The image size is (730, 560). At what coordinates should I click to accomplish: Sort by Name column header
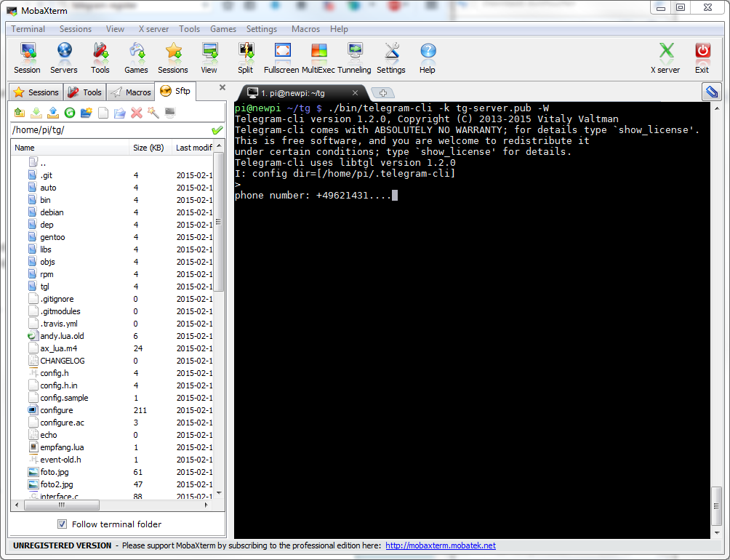point(70,148)
